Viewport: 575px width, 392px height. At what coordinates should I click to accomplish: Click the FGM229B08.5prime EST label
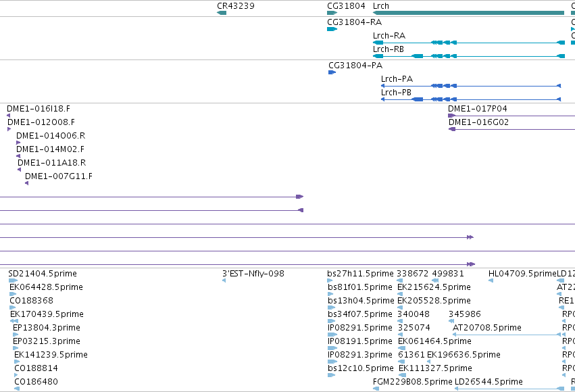coord(413,382)
